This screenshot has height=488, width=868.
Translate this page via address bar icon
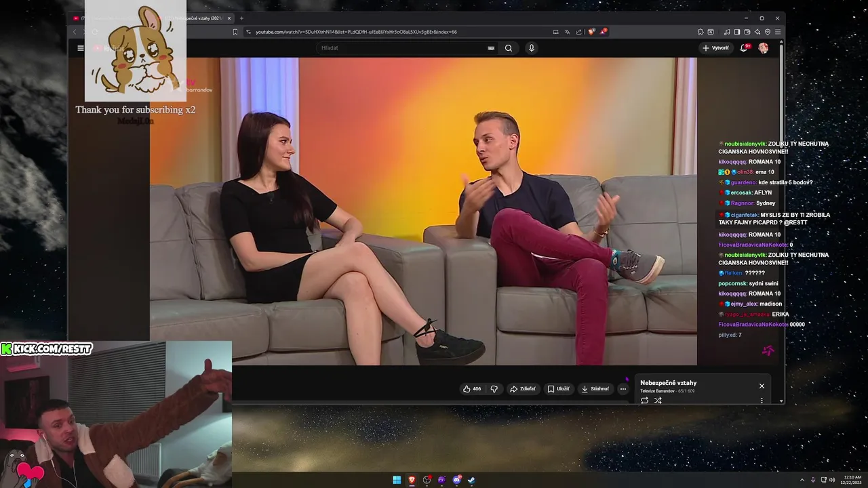coord(567,32)
